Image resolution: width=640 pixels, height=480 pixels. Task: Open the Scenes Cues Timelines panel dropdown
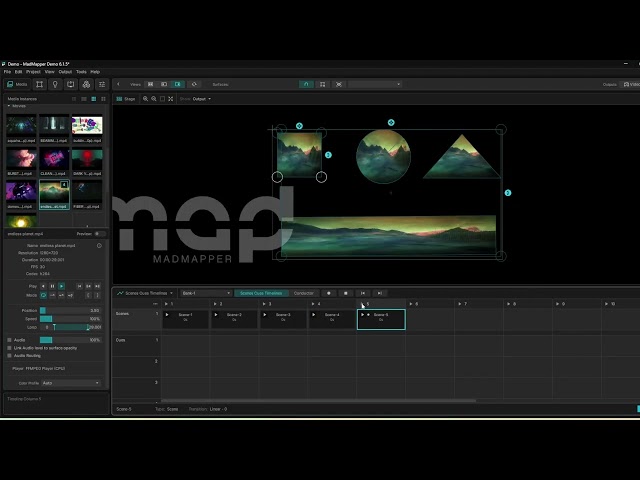145,293
